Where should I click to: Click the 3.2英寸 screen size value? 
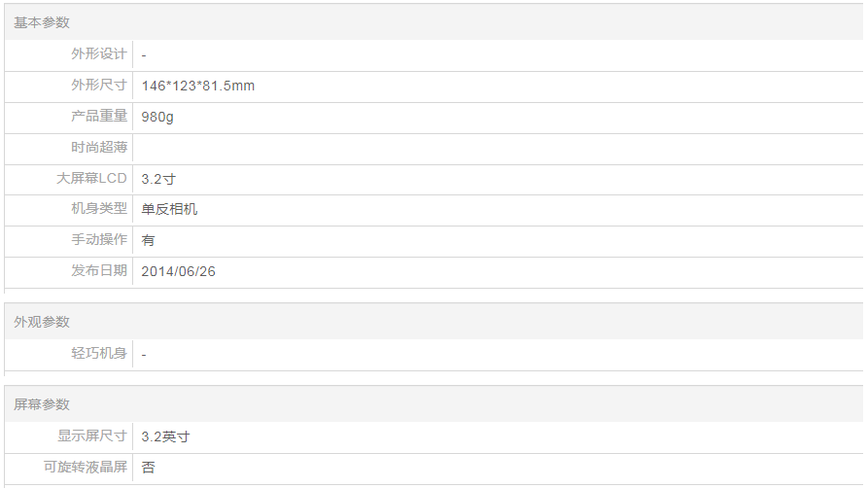point(165,436)
